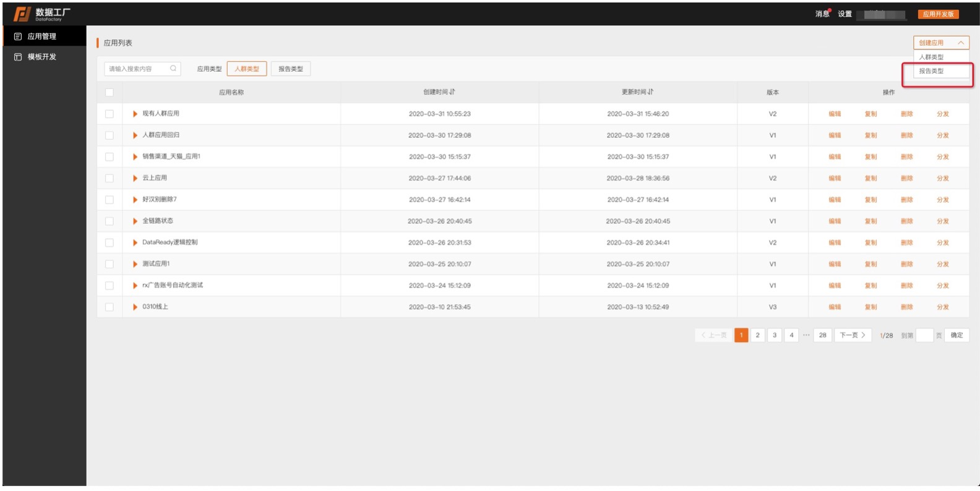Expand the 销售渠道_天猫_应用1 row
The image size is (980, 491).
135,156
